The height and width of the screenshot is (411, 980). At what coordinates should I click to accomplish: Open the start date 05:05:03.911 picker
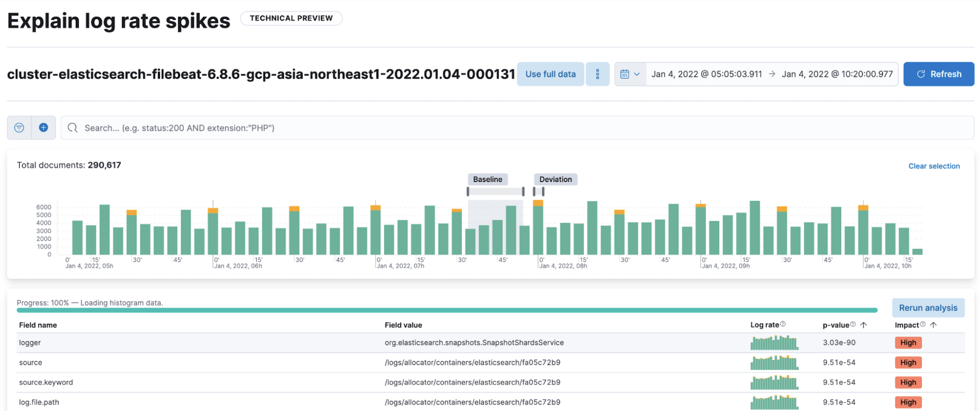(706, 74)
